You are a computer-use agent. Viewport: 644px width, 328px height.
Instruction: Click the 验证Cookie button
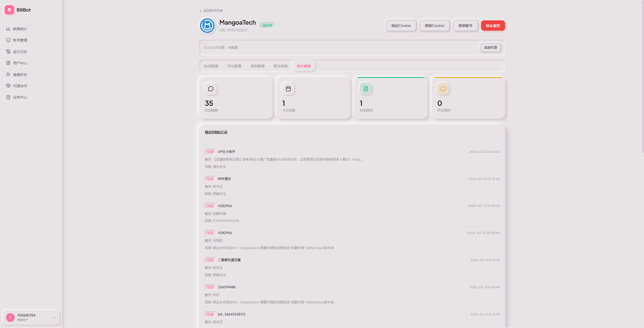coord(401,25)
